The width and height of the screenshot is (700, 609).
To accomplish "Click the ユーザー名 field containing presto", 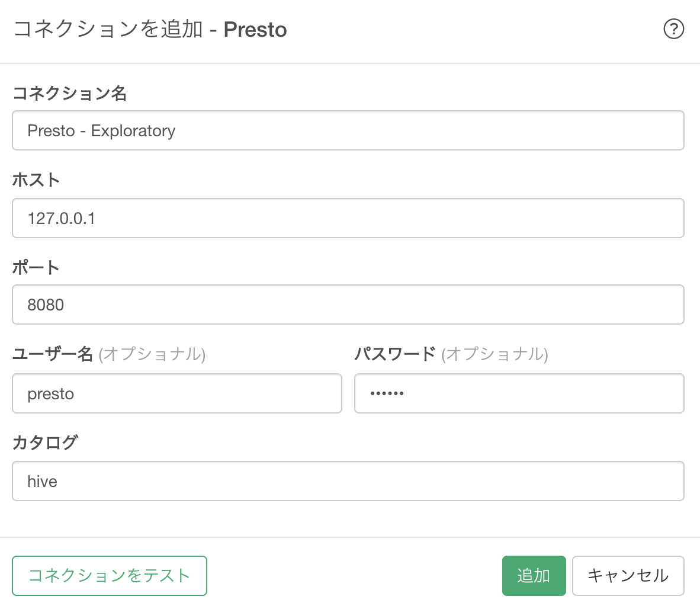I will (177, 393).
